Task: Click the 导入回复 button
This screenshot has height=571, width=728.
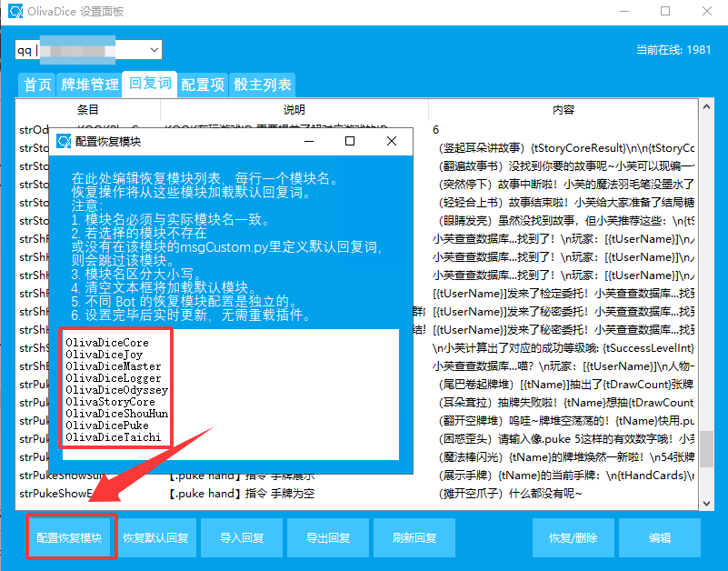Action: [242, 538]
